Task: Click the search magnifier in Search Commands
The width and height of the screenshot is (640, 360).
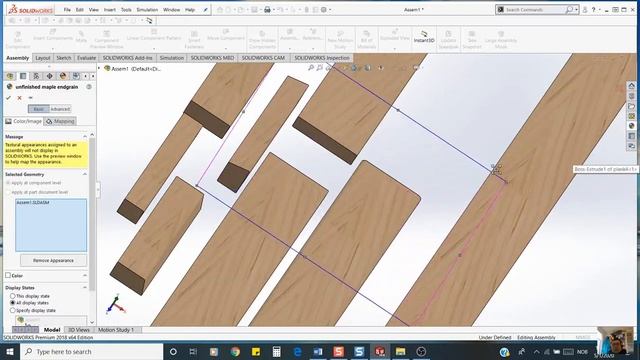Action: click(x=569, y=10)
